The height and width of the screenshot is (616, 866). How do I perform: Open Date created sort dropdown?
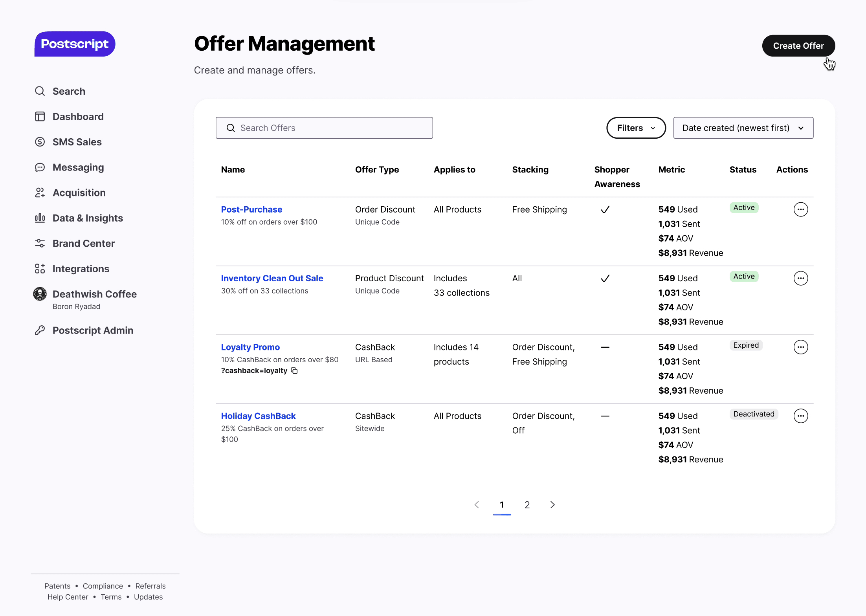(x=743, y=128)
